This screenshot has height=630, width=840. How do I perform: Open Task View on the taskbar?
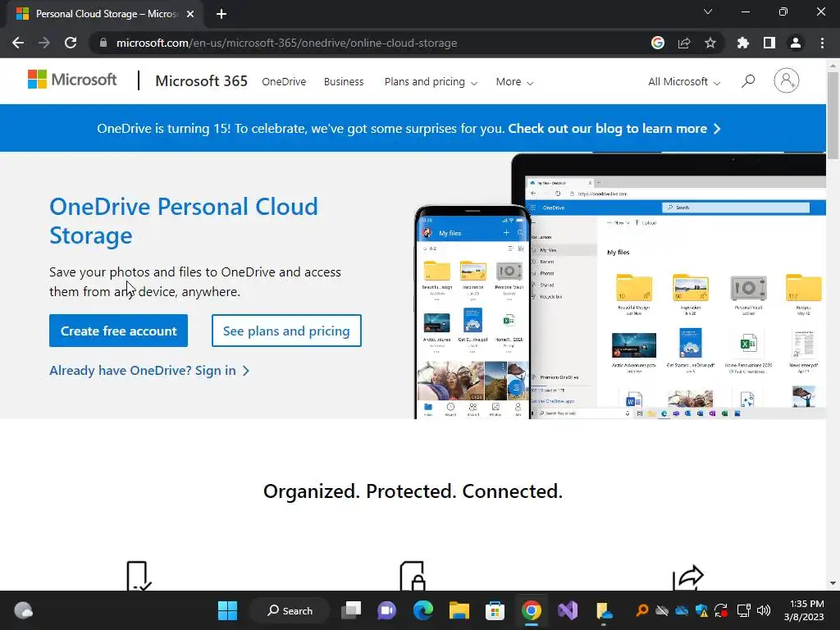coord(351,610)
